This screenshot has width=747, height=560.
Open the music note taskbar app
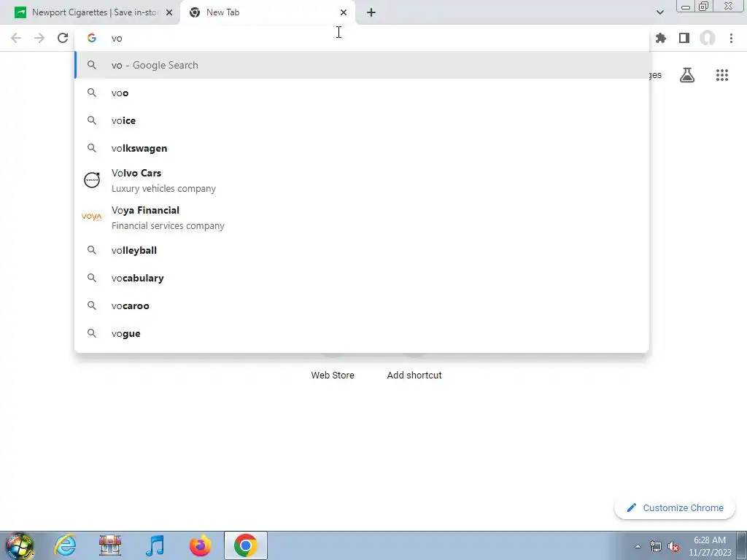click(155, 545)
